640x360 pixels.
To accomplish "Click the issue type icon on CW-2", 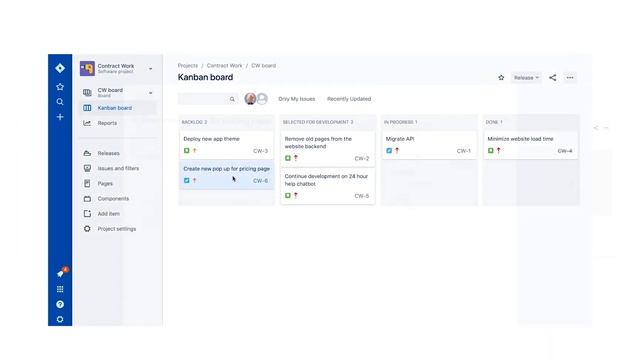I will pos(288,158).
